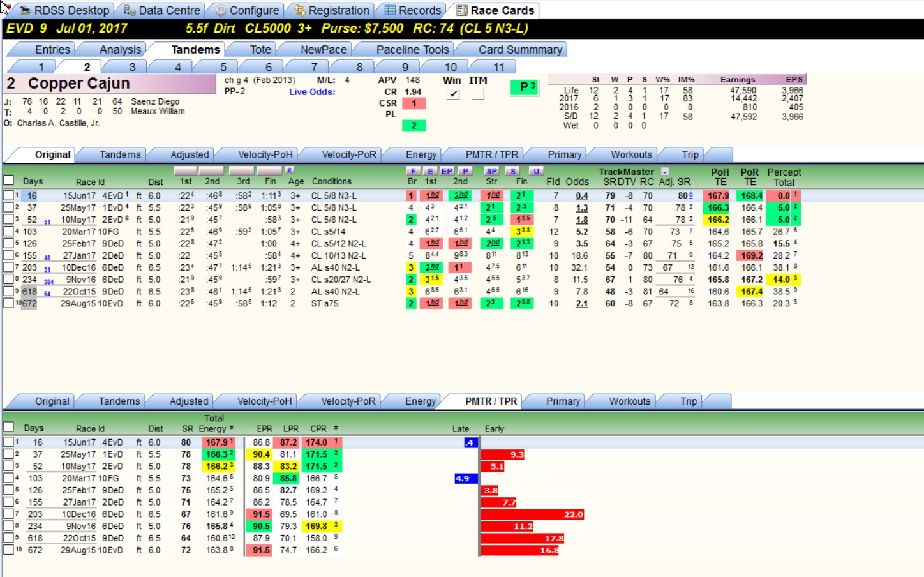Select horse number tab 7
924x577 pixels.
coord(314,67)
